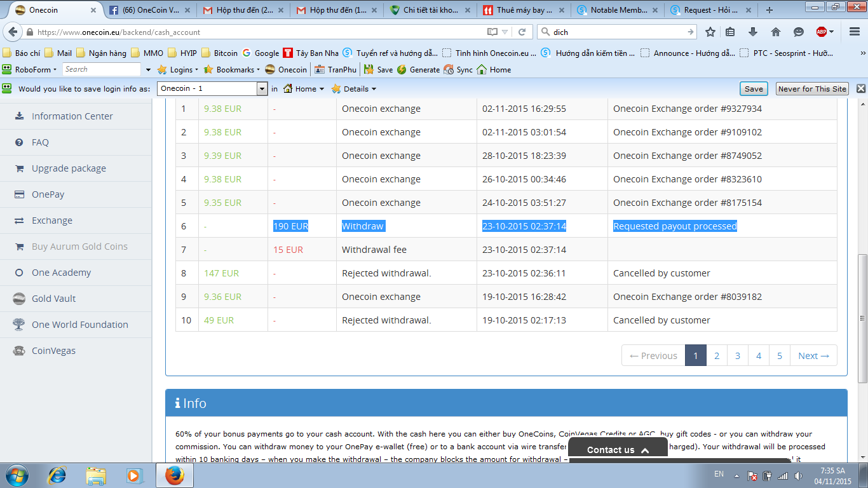Screen dimensions: 868x488
Task: Click the Exchange arrows icon in sidebar
Action: [19, 220]
